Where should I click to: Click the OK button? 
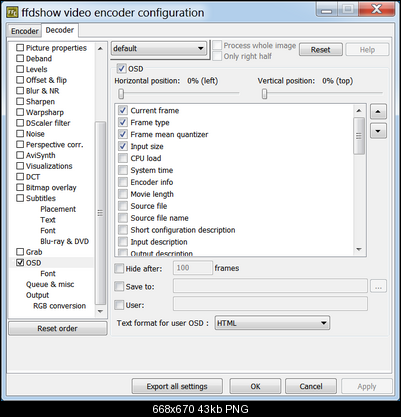point(255,386)
